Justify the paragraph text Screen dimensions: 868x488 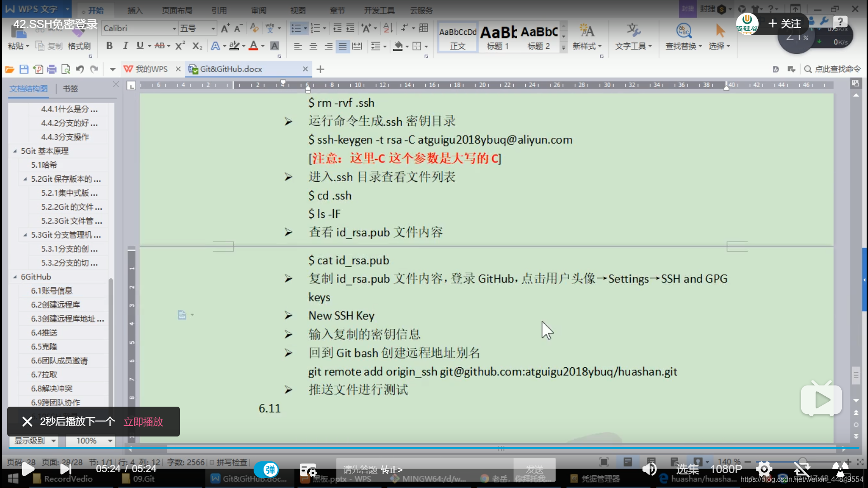point(343,46)
